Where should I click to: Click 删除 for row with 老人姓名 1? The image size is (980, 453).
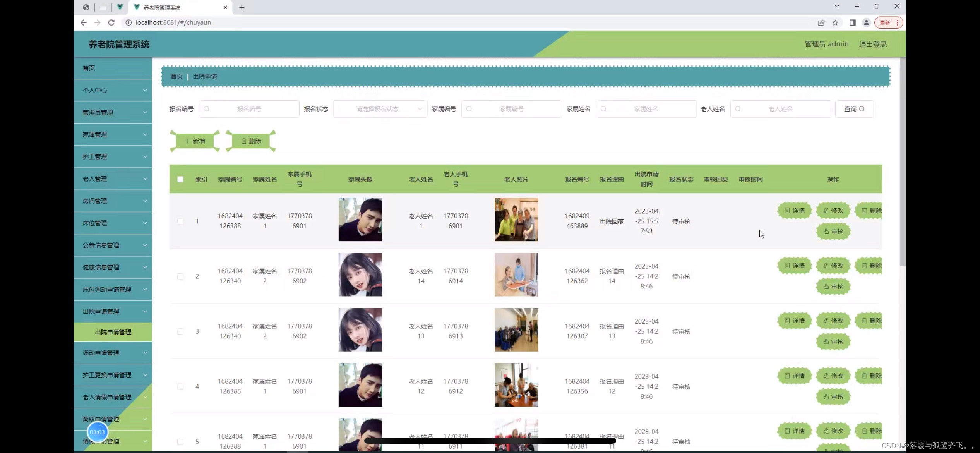tap(869, 211)
